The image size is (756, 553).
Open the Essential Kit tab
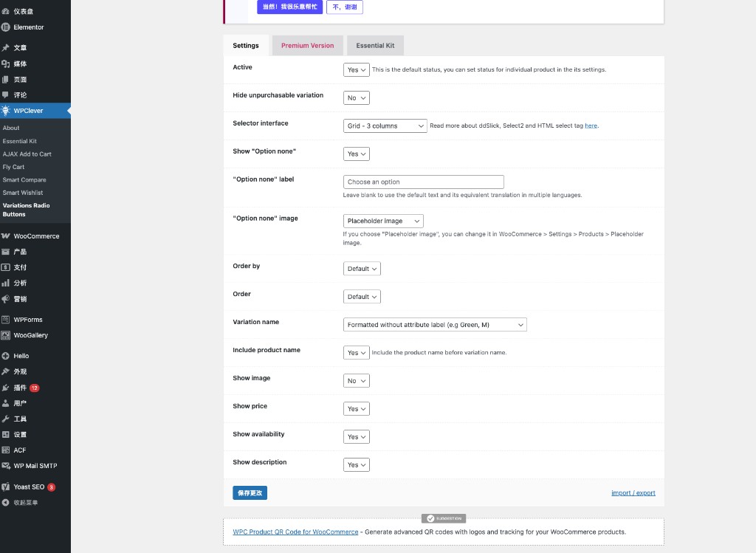[x=375, y=45]
